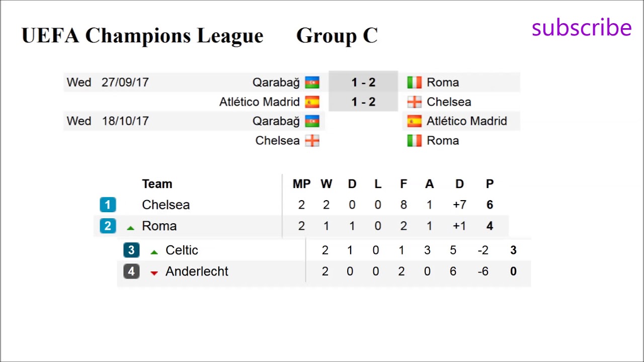This screenshot has height=362, width=644.
Task: Click the Wed 18/10/17 match date
Action: click(108, 121)
